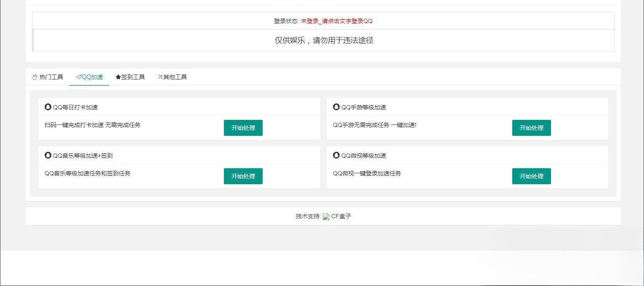The height and width of the screenshot is (286, 644).
Task: Click the star icon beside 签到工具
Action: [x=117, y=77]
